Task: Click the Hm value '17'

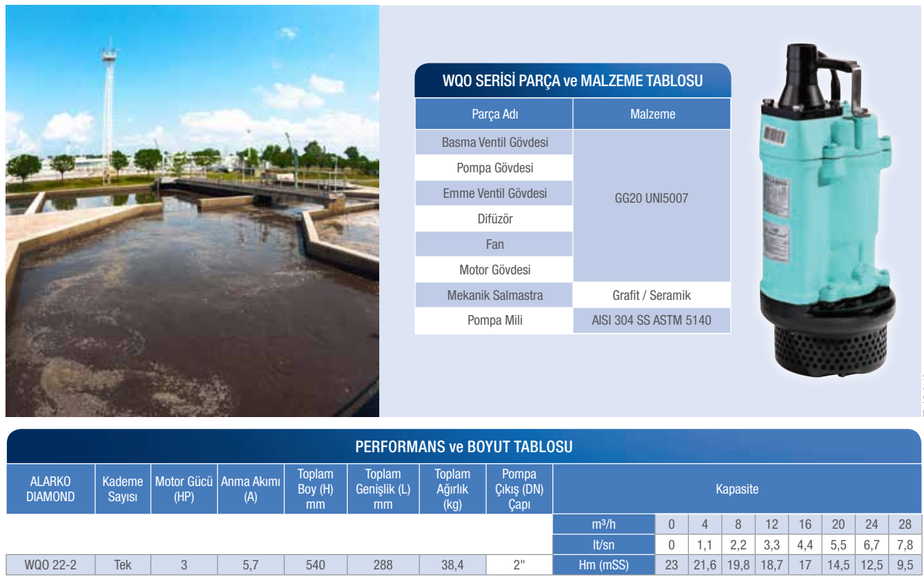Action: click(x=805, y=565)
